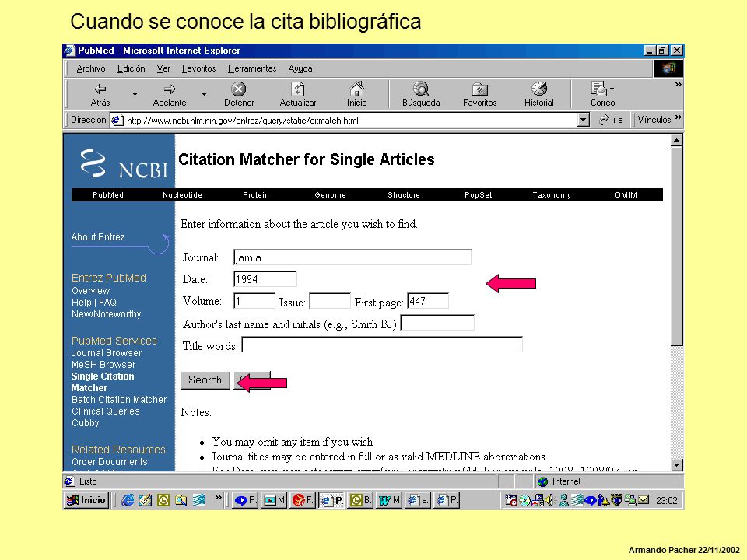This screenshot has width=747, height=560.
Task: Open the Favoritos menu in the menu bar
Action: (198, 68)
